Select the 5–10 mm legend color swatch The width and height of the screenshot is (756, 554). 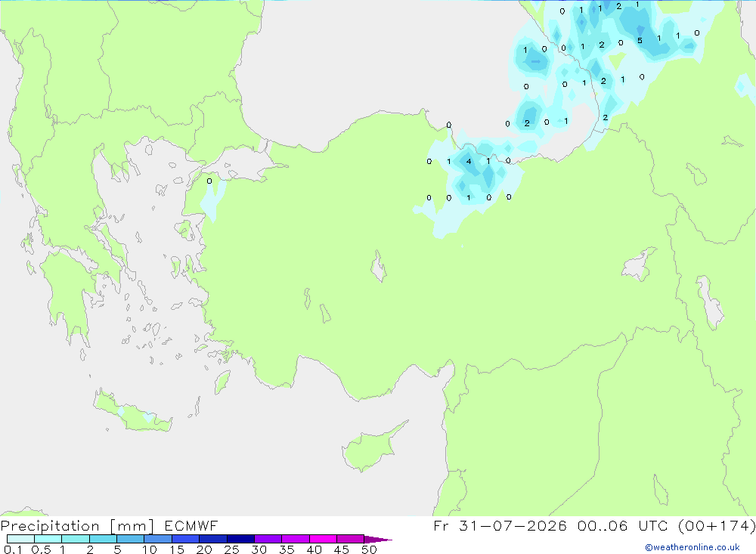(x=131, y=539)
